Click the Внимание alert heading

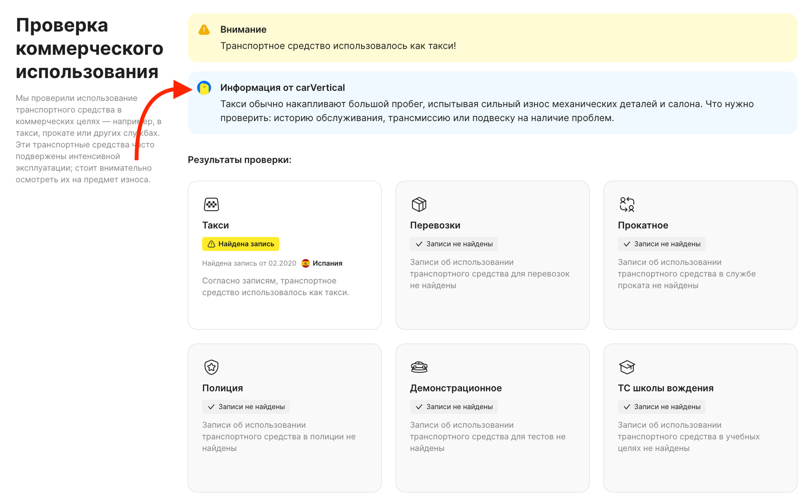tap(243, 30)
